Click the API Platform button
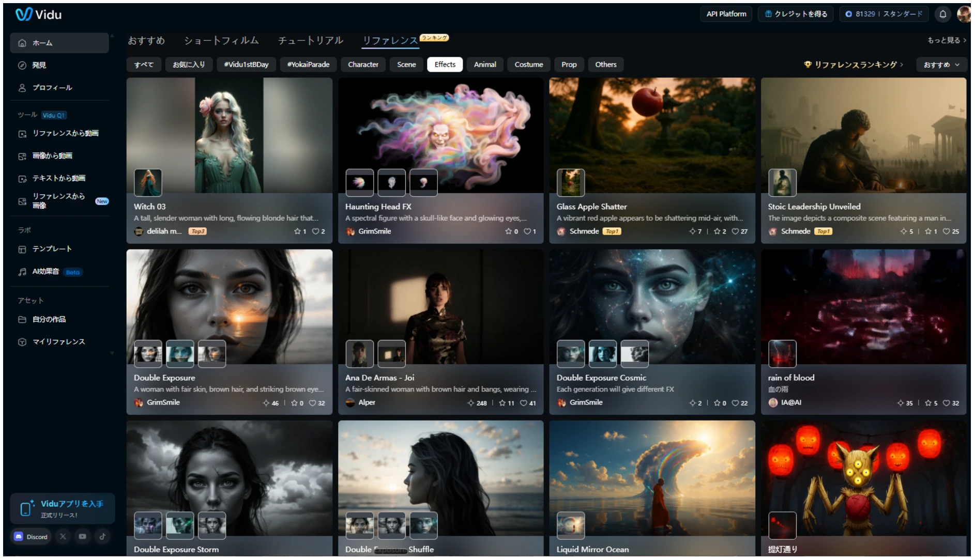 [x=726, y=14]
